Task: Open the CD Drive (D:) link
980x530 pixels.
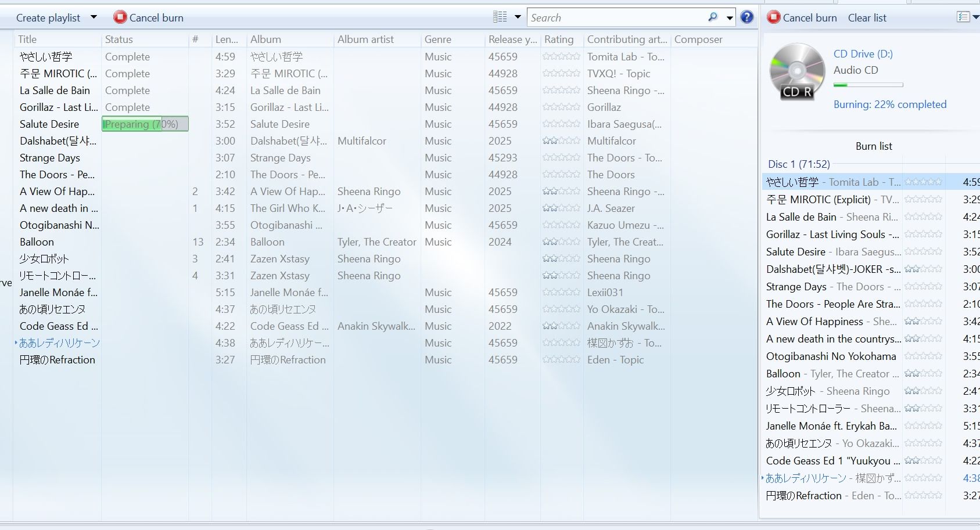Action: point(863,54)
